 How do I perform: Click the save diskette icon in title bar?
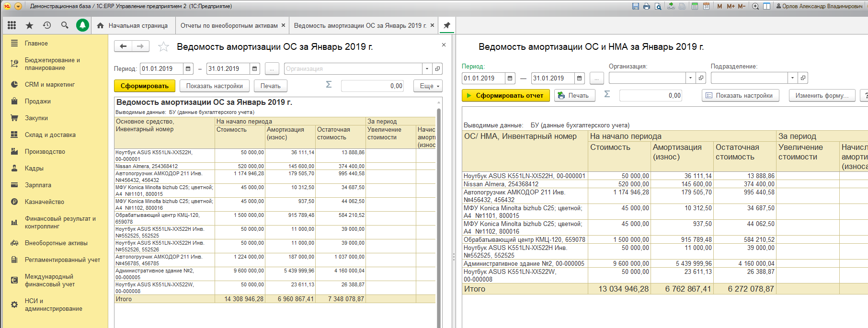(x=636, y=6)
